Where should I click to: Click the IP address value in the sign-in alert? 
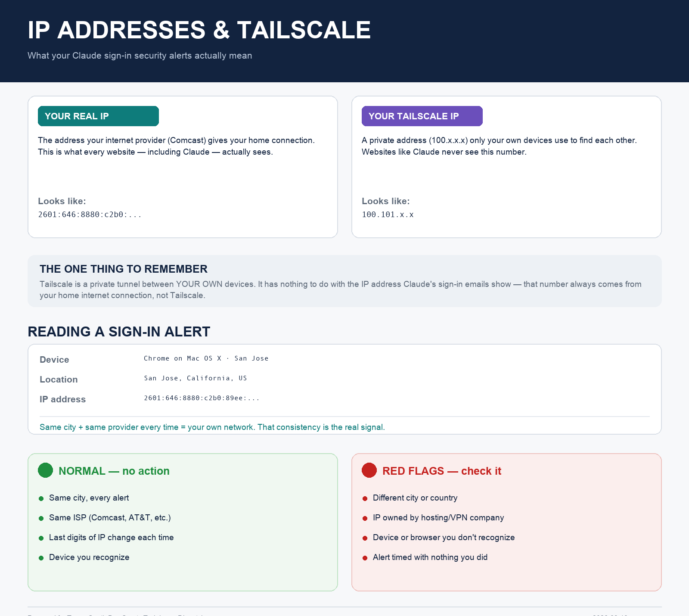tap(202, 398)
